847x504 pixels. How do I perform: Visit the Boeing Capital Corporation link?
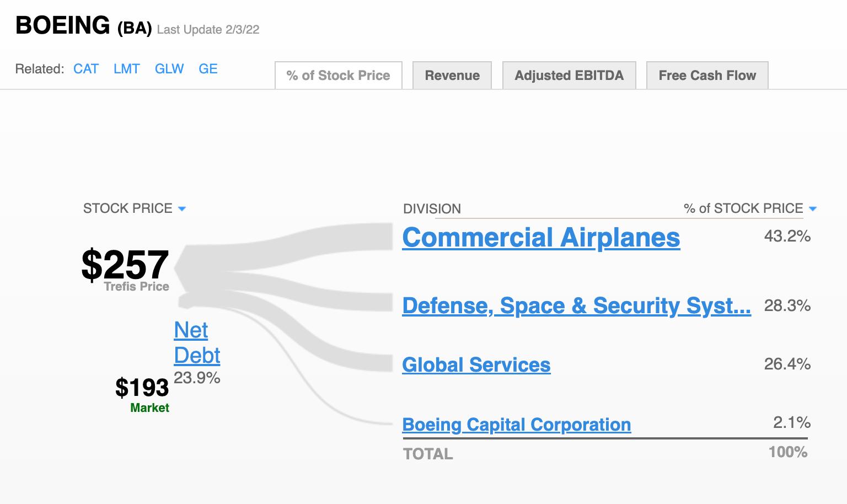pyautogui.click(x=517, y=425)
